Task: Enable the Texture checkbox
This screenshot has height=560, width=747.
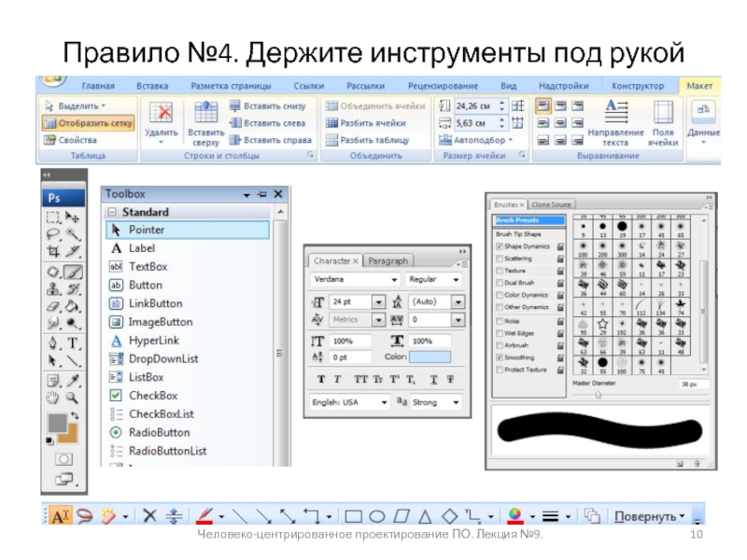Action: pyautogui.click(x=500, y=271)
